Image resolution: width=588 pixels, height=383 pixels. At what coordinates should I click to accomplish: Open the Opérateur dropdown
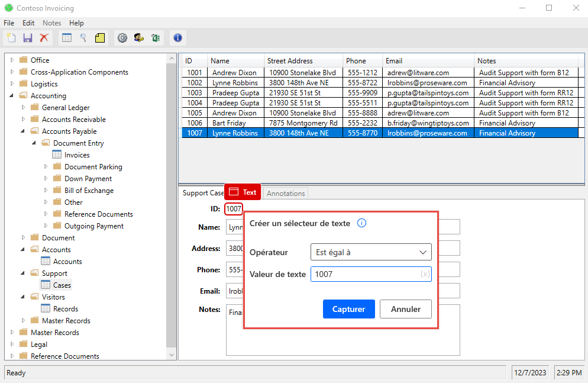[371, 252]
